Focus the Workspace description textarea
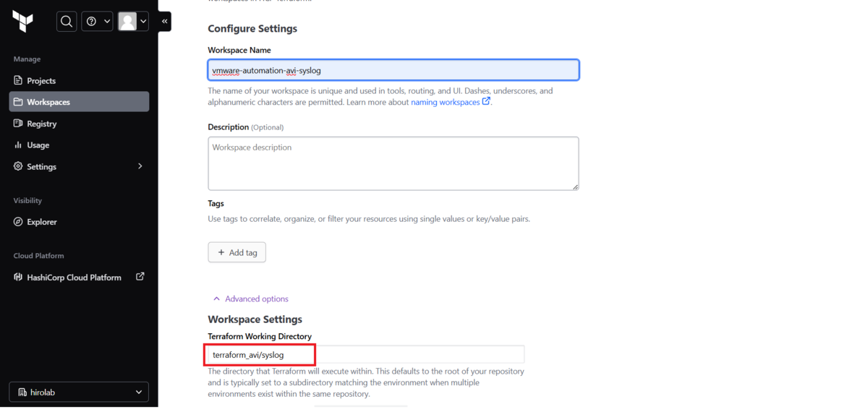The image size is (868, 412). (x=393, y=163)
